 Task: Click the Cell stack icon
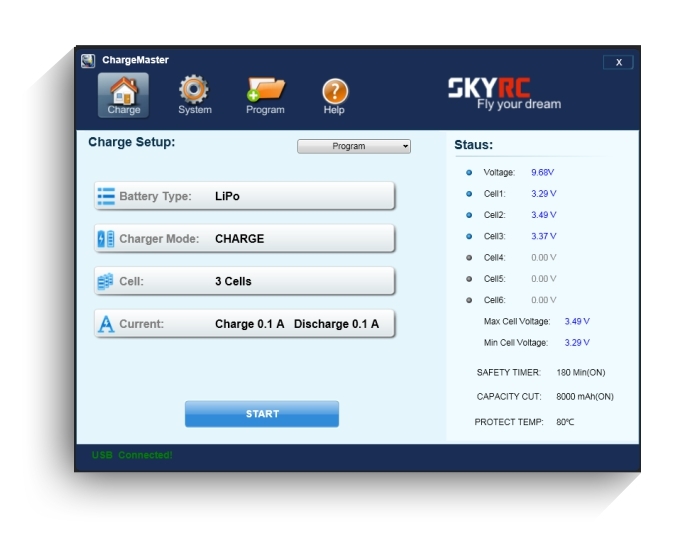106,282
